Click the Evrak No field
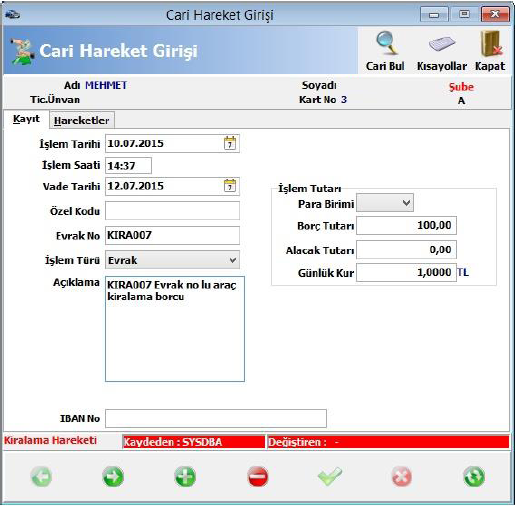This screenshot has width=515, height=506. pos(172,235)
